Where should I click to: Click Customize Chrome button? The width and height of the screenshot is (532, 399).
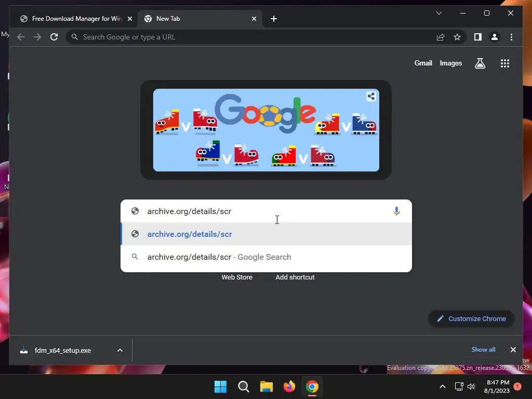tap(471, 318)
